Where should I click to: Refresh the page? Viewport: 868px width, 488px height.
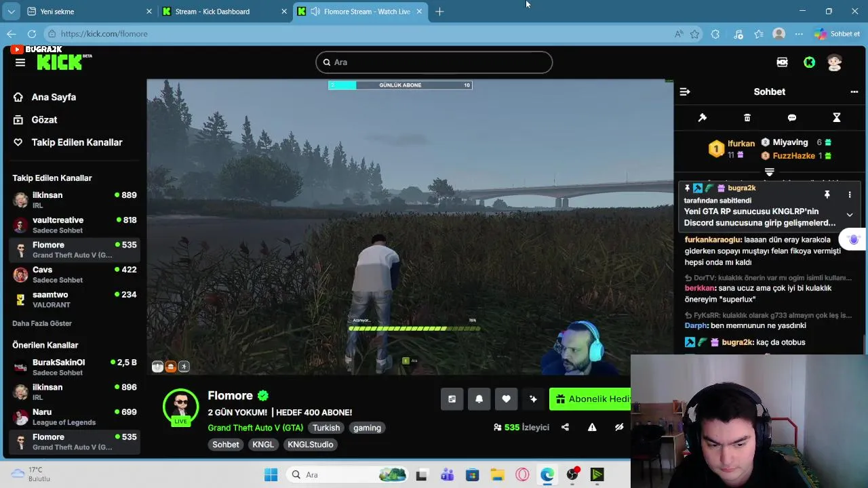point(32,34)
